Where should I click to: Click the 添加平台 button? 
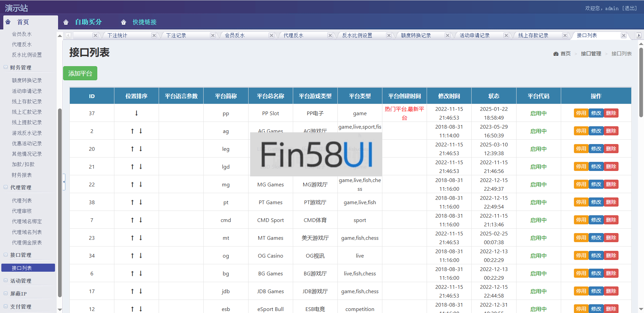tap(80, 74)
